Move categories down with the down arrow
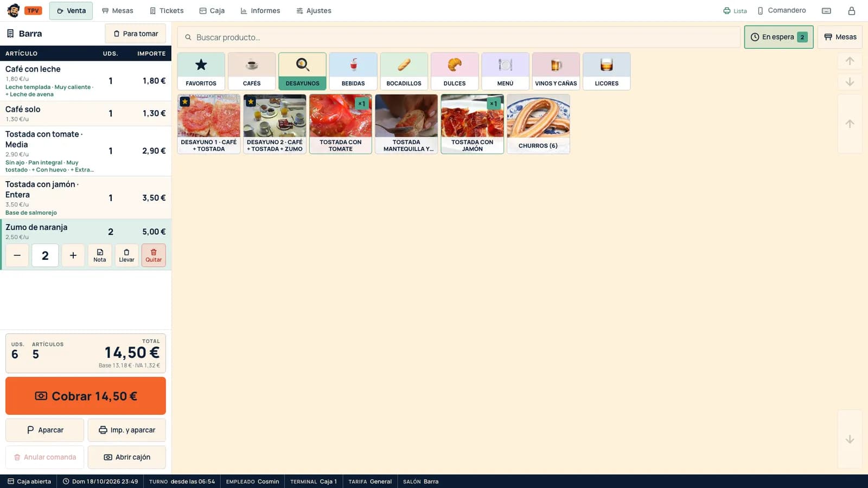This screenshot has width=868, height=488. point(850,82)
